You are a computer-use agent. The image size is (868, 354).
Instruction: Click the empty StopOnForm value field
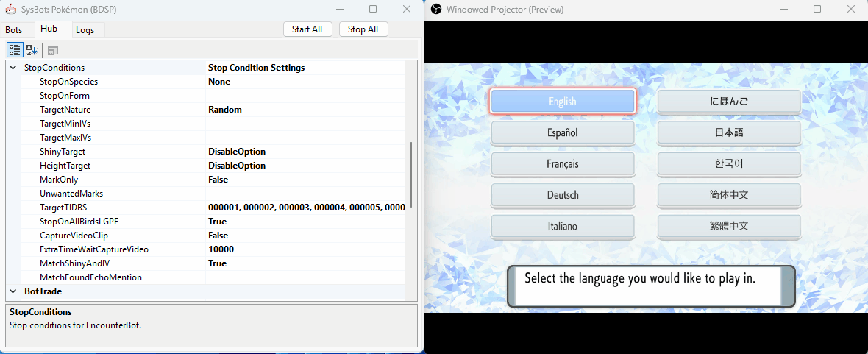(x=305, y=95)
